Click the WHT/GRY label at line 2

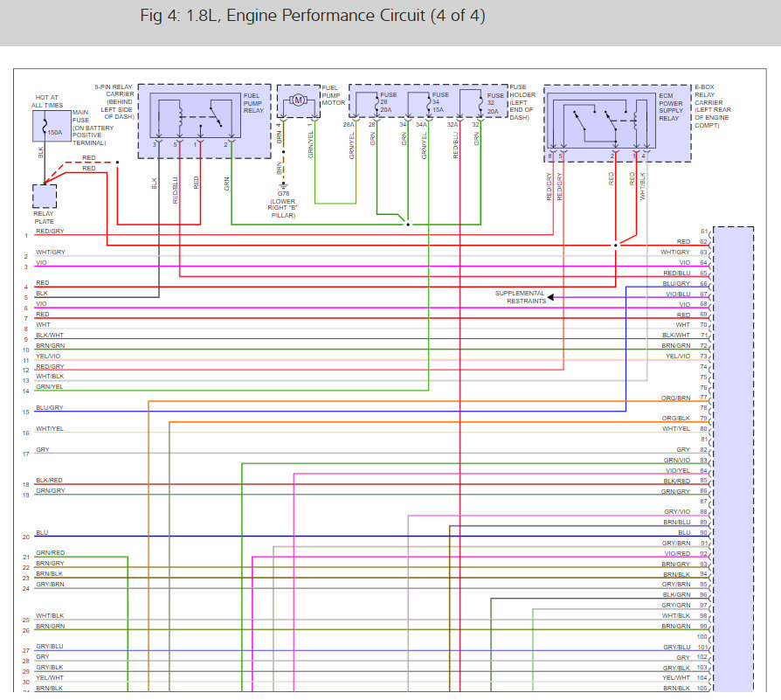[51, 252]
